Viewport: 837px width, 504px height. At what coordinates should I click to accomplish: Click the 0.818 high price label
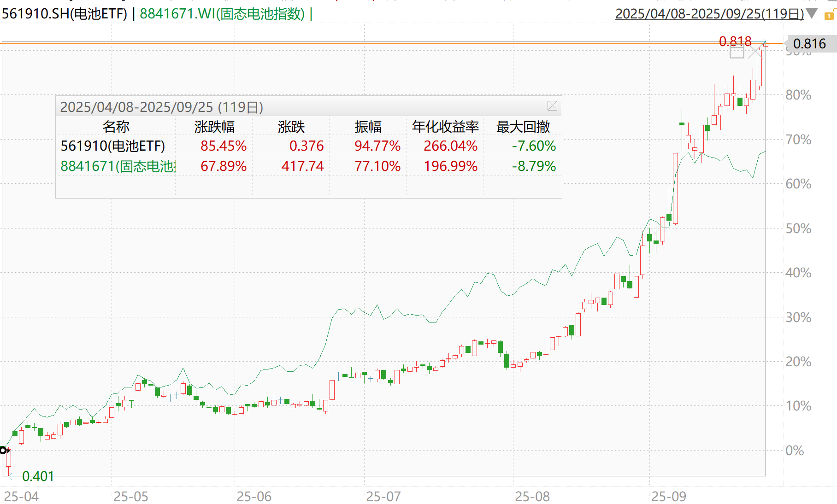click(x=735, y=41)
